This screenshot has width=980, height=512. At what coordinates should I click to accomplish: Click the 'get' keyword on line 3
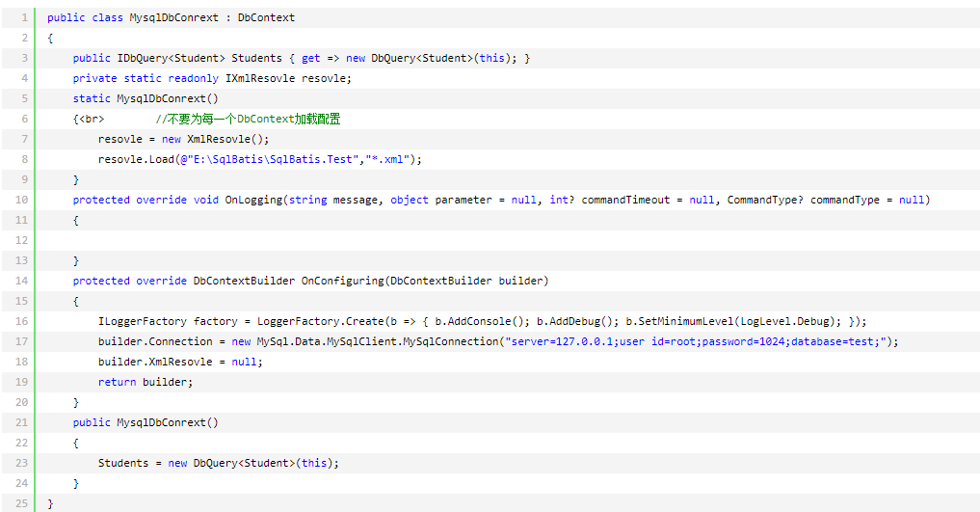pyautogui.click(x=310, y=58)
